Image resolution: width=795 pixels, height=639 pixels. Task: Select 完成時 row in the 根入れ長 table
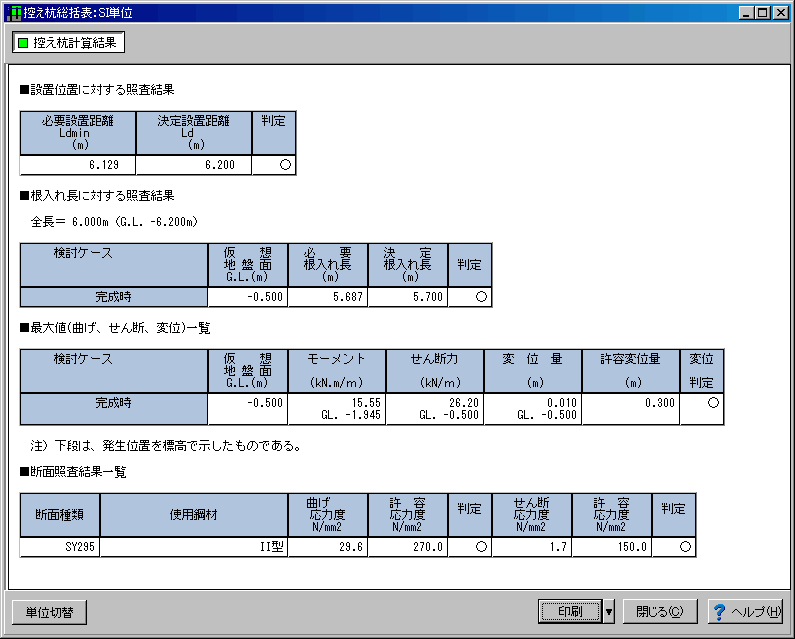point(114,297)
